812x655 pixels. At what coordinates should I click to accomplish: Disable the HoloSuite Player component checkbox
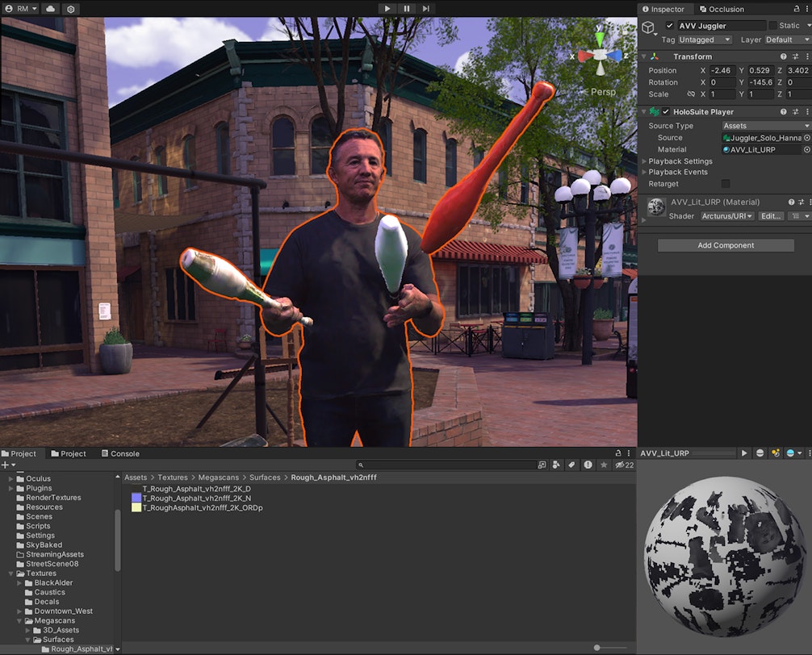[x=665, y=111]
